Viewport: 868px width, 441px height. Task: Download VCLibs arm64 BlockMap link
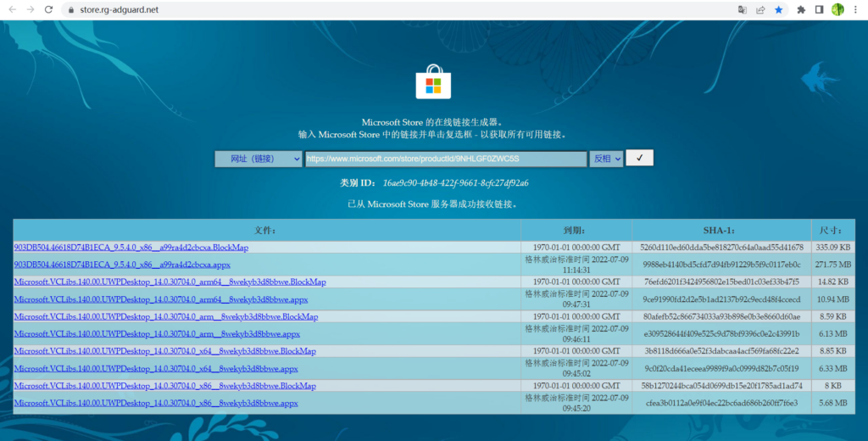click(170, 282)
